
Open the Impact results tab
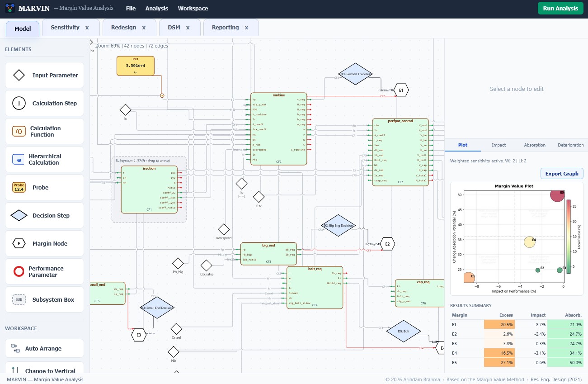click(x=499, y=145)
